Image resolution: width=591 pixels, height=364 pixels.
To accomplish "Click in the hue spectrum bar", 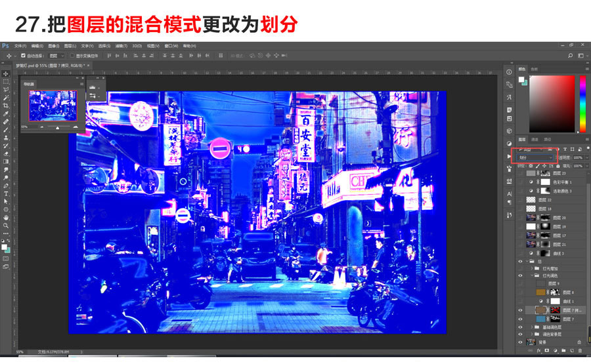I will pos(582,104).
